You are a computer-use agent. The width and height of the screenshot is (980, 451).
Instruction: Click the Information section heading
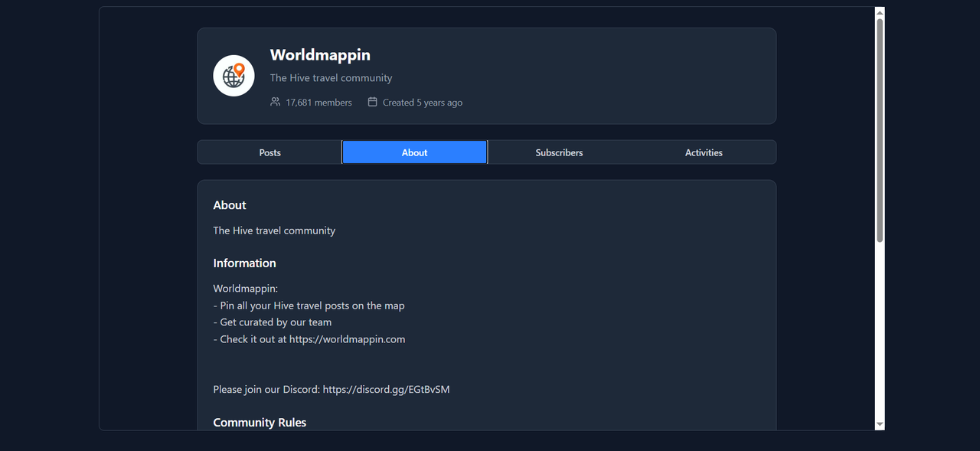click(x=244, y=263)
